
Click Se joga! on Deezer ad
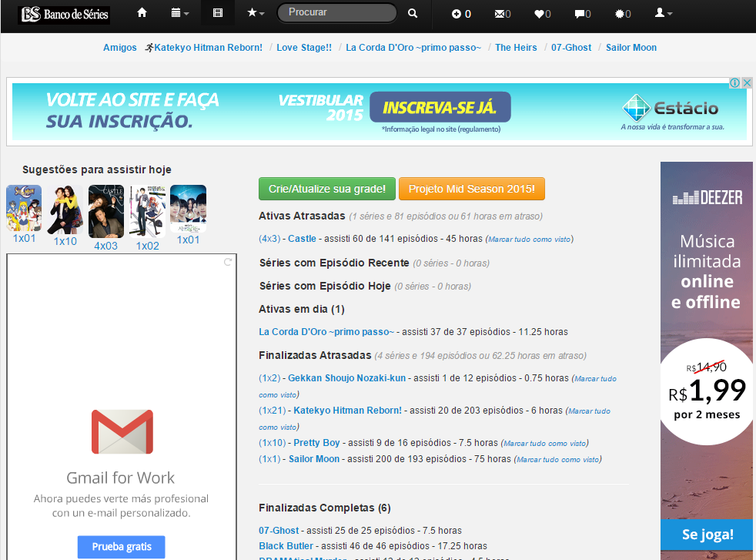point(707,535)
